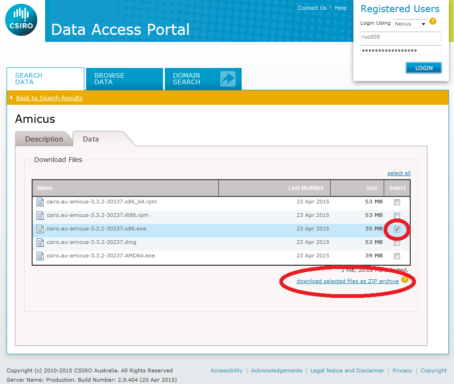Click the 39 MB size value
The width and height of the screenshot is (454, 384).
374,256
